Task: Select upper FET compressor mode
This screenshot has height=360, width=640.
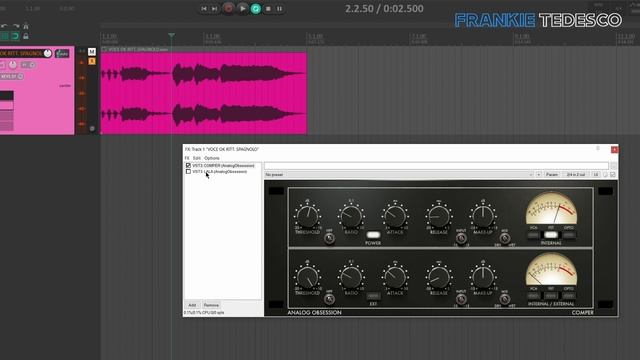Action: pos(551,235)
